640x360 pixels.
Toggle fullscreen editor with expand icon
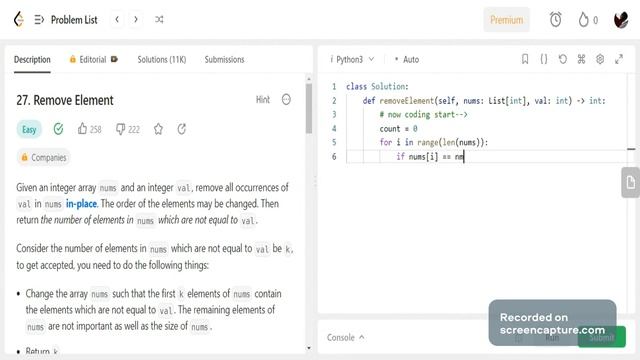[619, 59]
